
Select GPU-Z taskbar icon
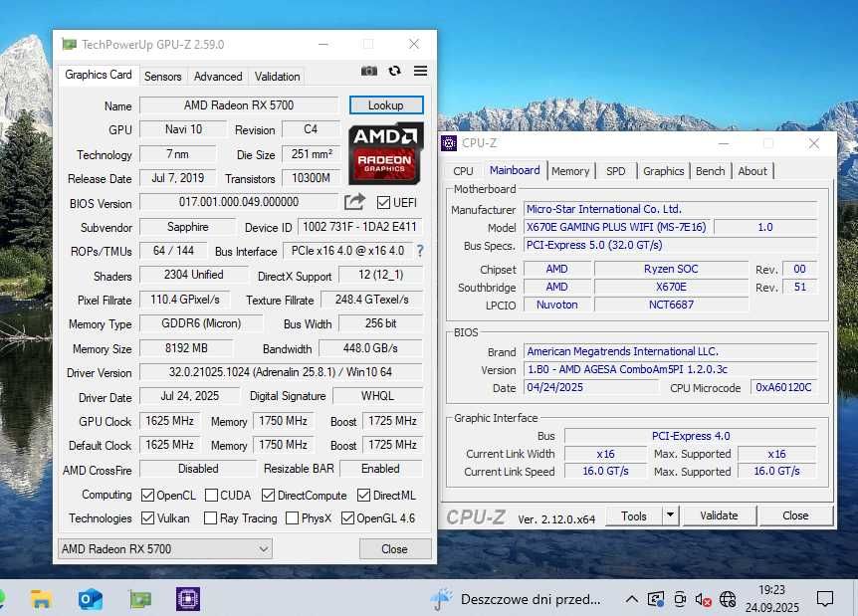point(140,600)
